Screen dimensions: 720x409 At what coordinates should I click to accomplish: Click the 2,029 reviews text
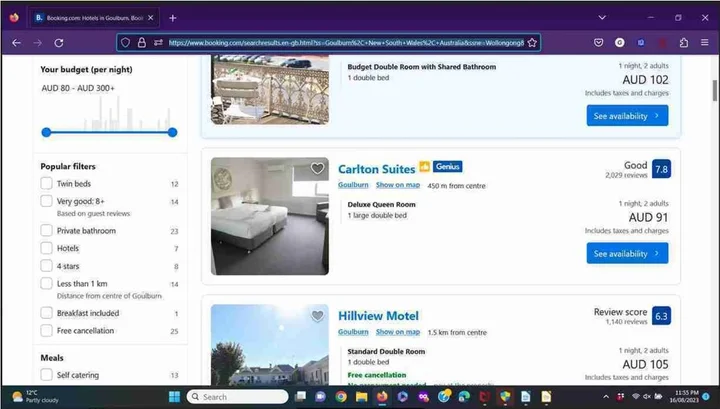pyautogui.click(x=626, y=175)
